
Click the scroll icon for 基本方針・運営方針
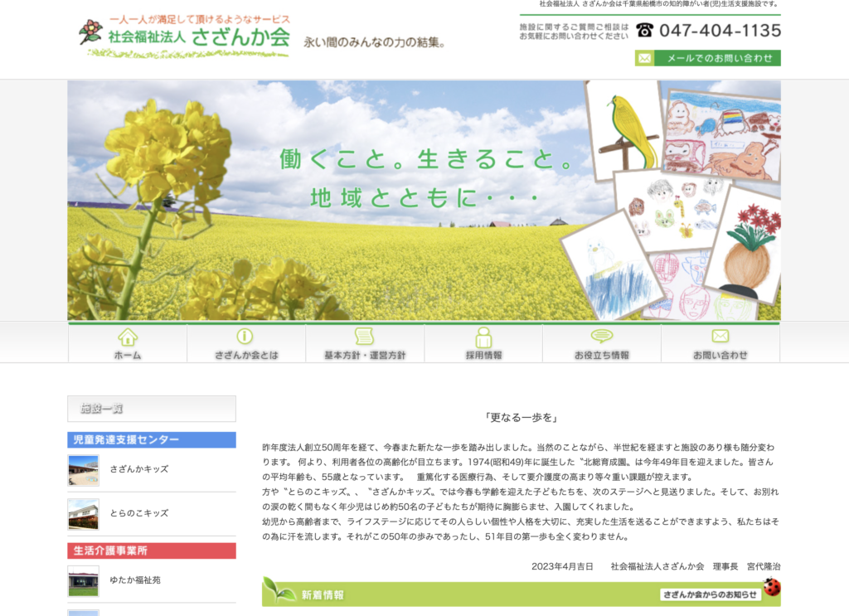(362, 338)
